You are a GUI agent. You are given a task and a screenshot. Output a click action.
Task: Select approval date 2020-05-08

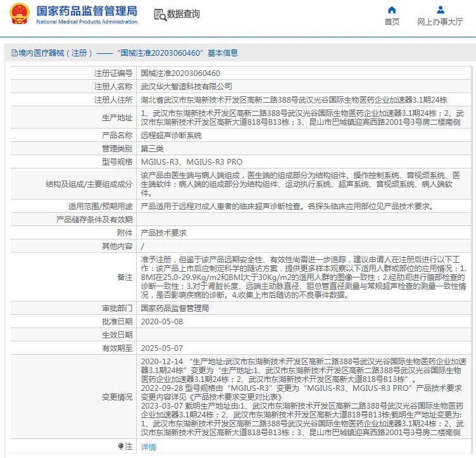click(162, 322)
